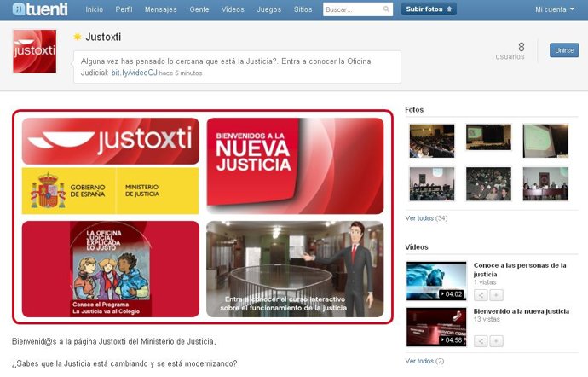
Task: Open the Inicio menu item
Action: 94,9
